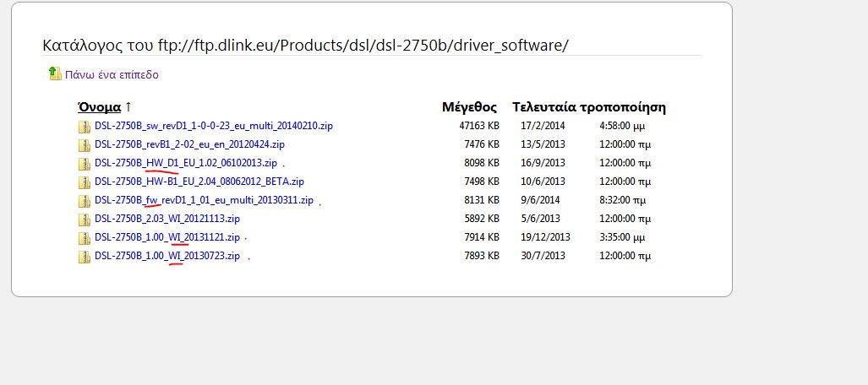Image resolution: width=868 pixels, height=385 pixels.
Task: Click the date 30/7/2013
Action: [x=543, y=256]
